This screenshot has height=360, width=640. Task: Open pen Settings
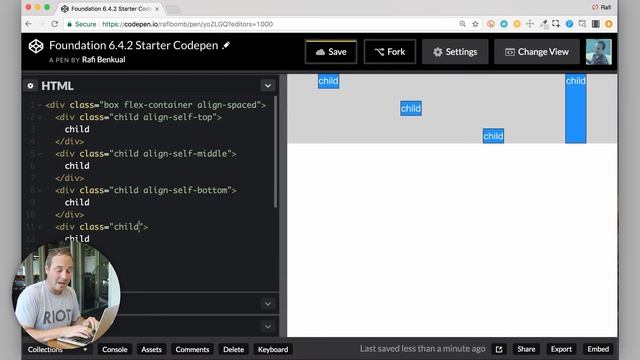click(x=455, y=52)
